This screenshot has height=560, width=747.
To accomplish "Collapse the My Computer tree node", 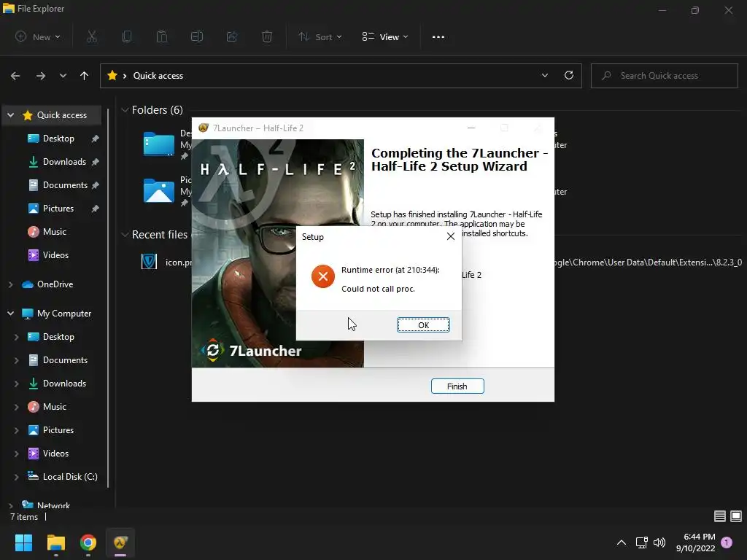I will pos(10,314).
